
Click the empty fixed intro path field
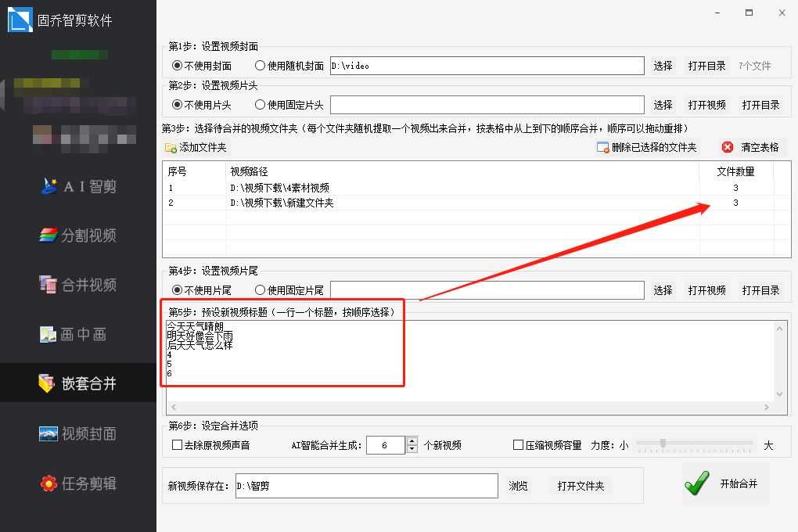click(x=487, y=105)
